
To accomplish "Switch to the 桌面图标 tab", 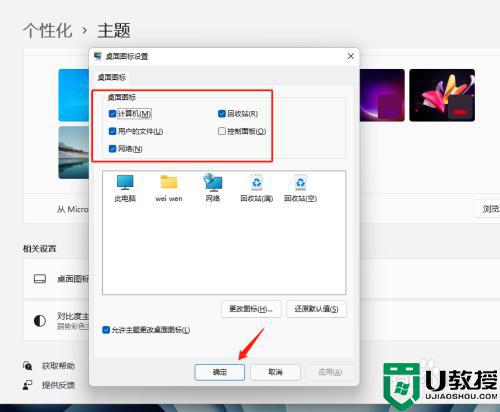I will 112,77.
